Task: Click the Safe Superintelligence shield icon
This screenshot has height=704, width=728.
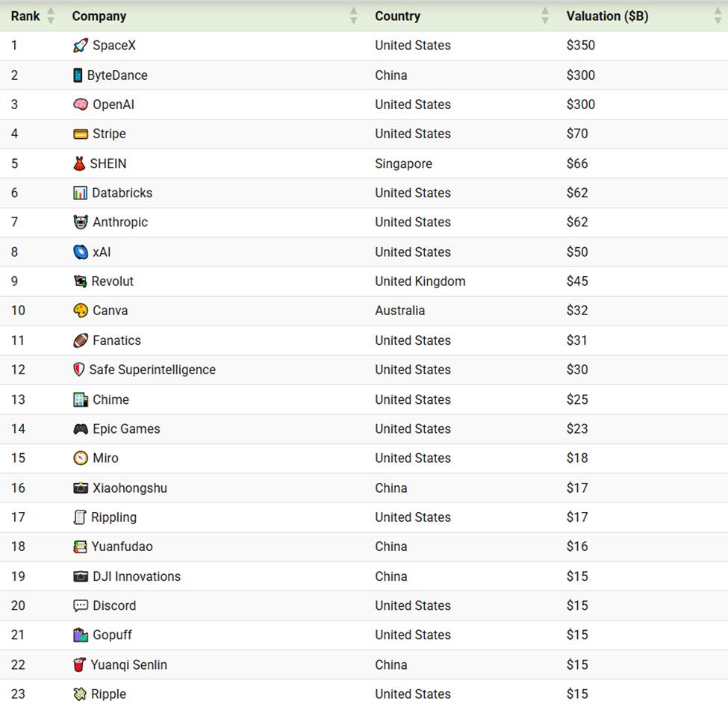Action: tap(78, 370)
